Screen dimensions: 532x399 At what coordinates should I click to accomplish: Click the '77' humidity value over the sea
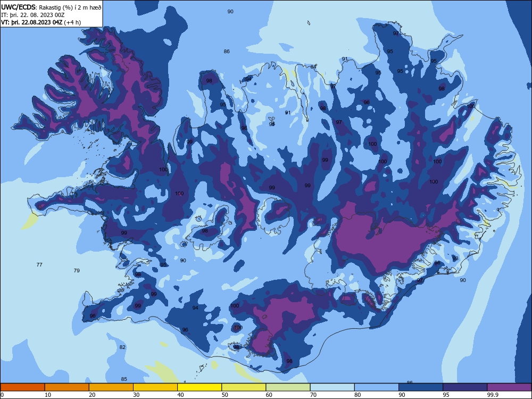[x=39, y=264]
